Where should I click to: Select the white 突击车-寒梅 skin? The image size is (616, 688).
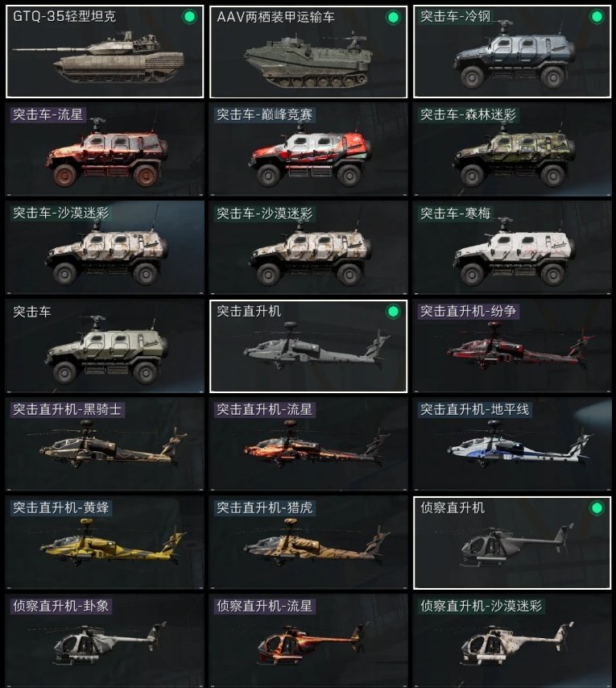512,248
